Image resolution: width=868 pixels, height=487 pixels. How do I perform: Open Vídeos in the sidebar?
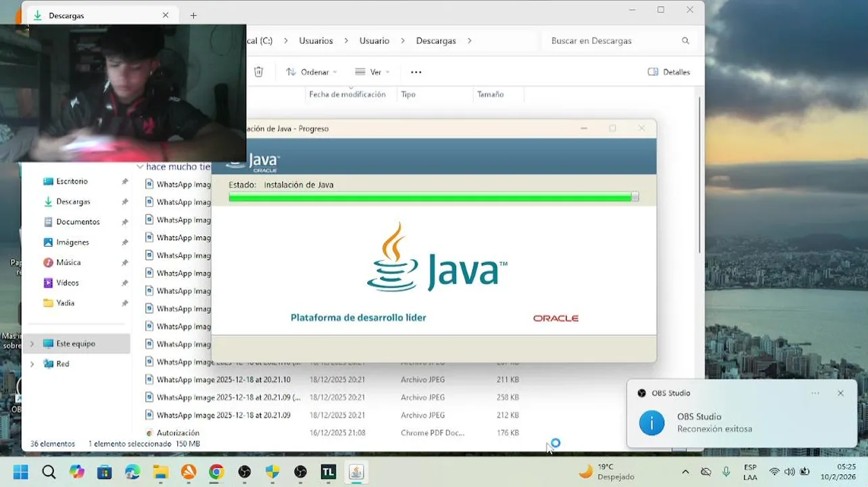click(x=68, y=283)
